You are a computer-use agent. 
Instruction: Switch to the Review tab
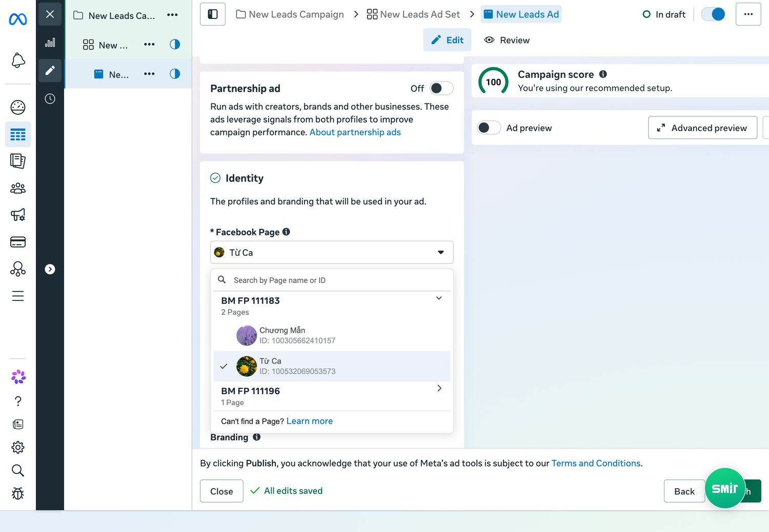(x=507, y=40)
